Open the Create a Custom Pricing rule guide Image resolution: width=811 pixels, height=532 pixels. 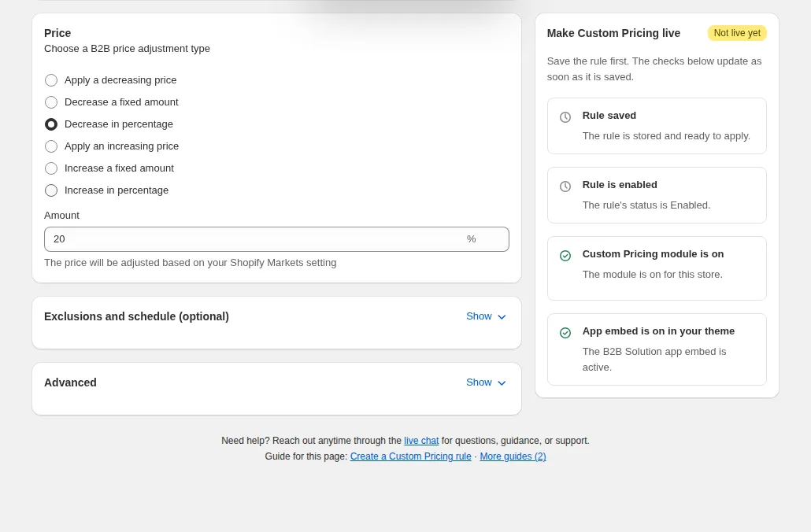[x=411, y=456]
